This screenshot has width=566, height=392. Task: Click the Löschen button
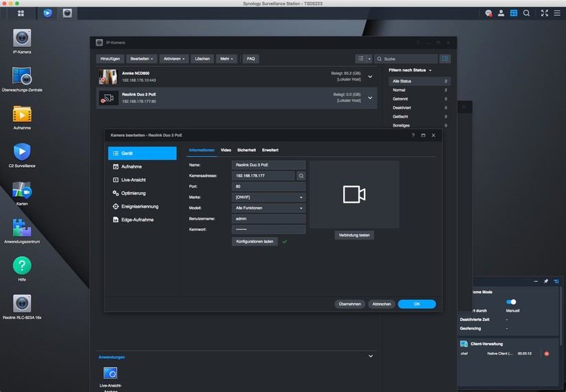pyautogui.click(x=202, y=58)
